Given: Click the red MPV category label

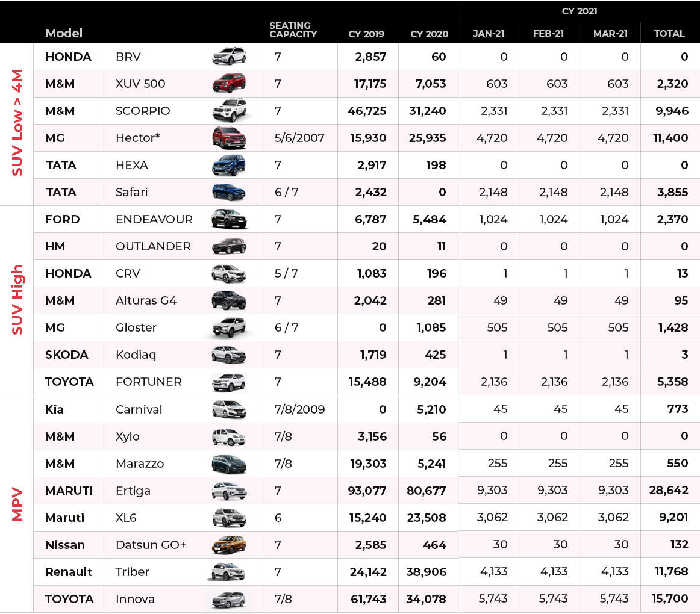Looking at the screenshot, I should pyautogui.click(x=17, y=504).
